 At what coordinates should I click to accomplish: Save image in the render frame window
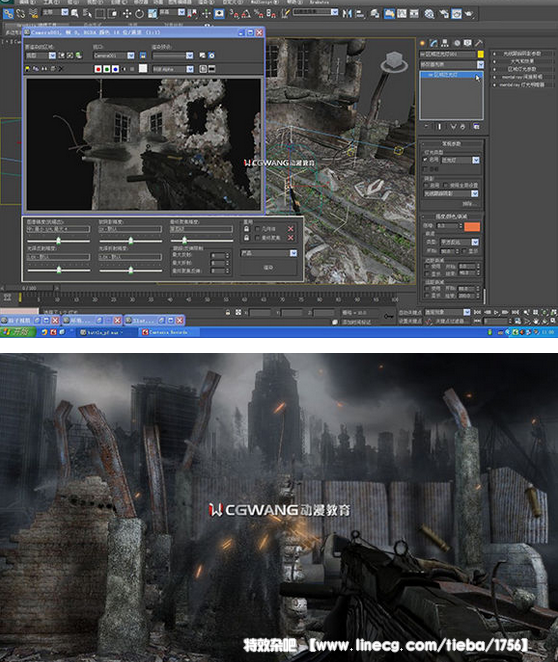[x=27, y=68]
